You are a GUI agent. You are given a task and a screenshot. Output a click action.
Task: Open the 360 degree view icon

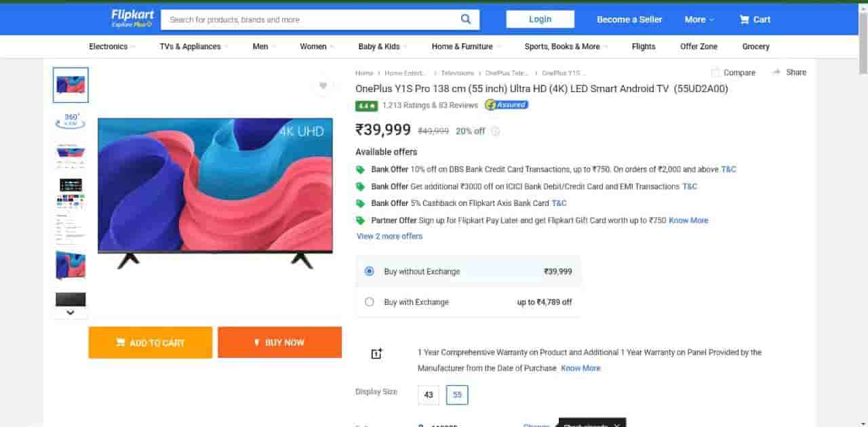(x=71, y=120)
